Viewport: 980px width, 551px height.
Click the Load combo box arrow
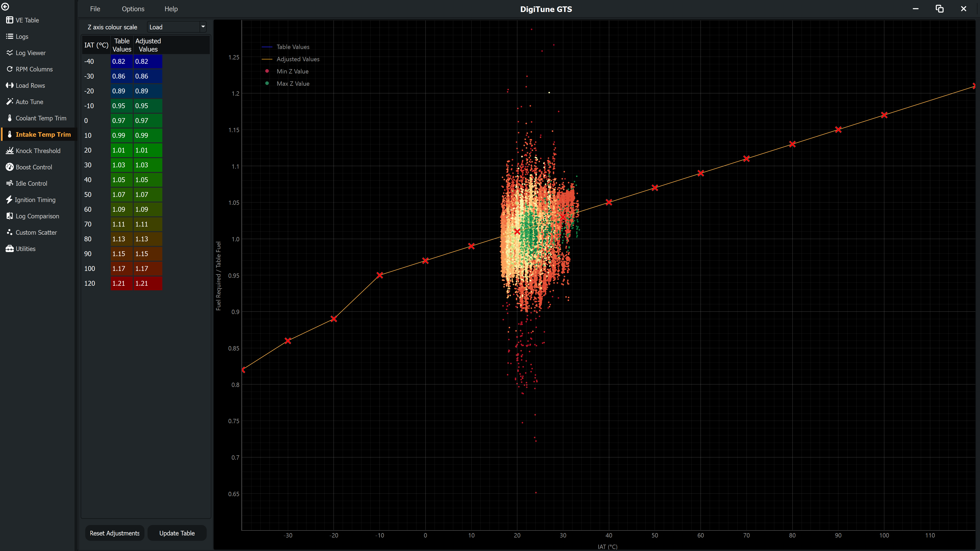(203, 27)
